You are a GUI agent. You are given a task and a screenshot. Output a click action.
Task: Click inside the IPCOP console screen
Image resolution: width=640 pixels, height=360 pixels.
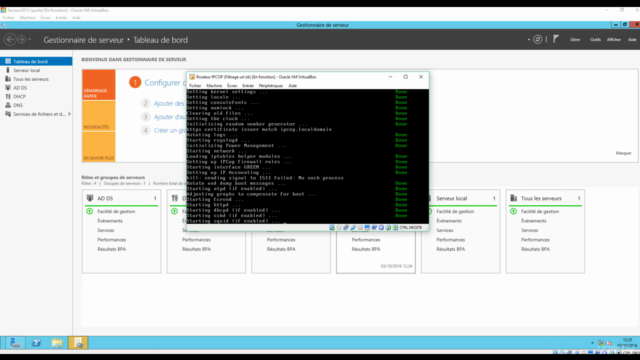click(308, 156)
